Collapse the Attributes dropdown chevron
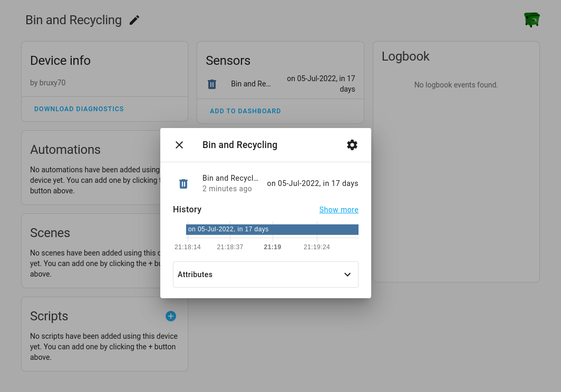This screenshot has height=392, width=561. tap(347, 275)
